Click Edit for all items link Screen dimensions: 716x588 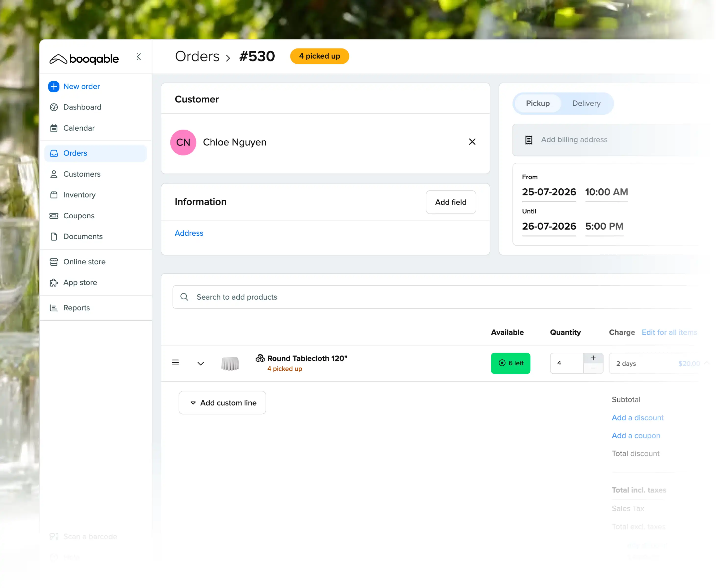(x=669, y=332)
